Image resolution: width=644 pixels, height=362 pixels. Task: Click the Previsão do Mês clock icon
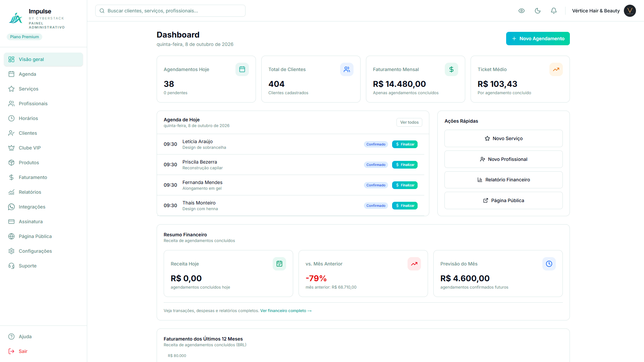click(549, 264)
